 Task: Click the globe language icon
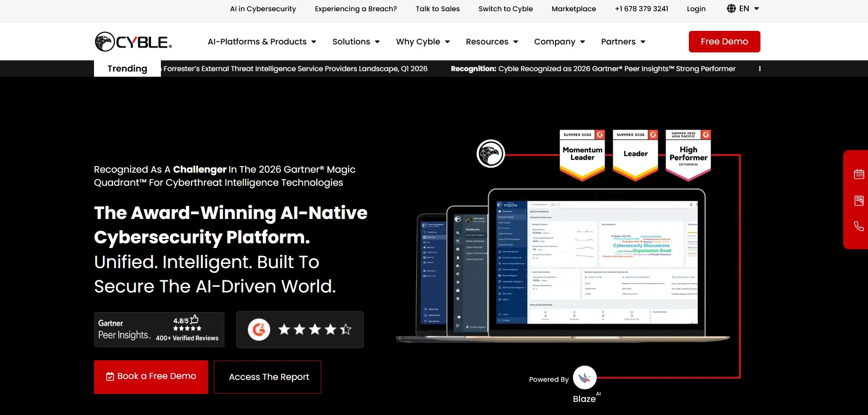(731, 8)
